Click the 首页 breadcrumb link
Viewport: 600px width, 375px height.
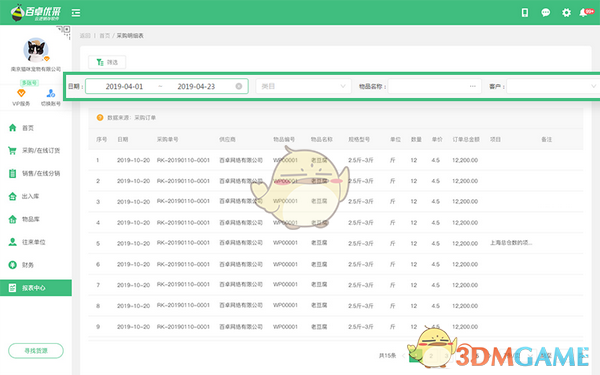[104, 36]
